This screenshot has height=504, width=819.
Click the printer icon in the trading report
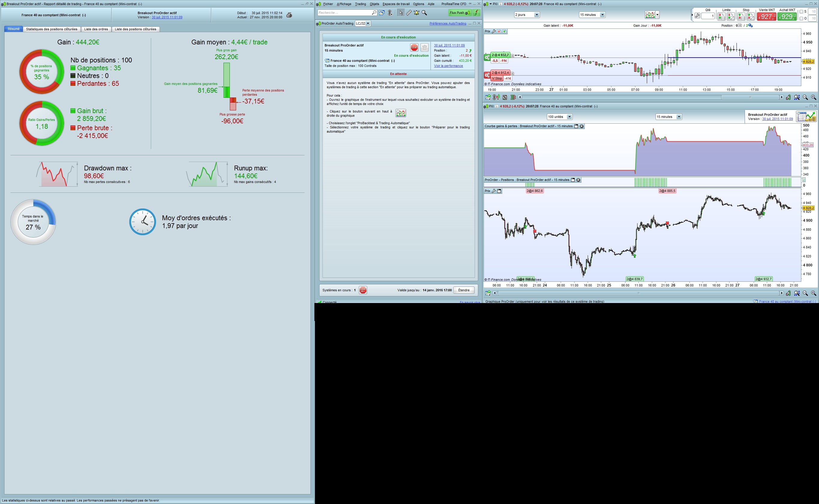coord(289,15)
